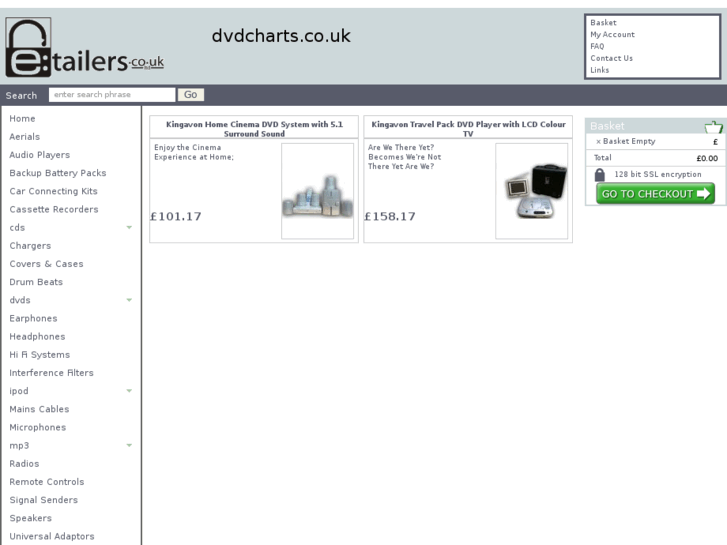The height and width of the screenshot is (545, 727).
Task: Click the Go To Checkout button
Action: tap(655, 193)
